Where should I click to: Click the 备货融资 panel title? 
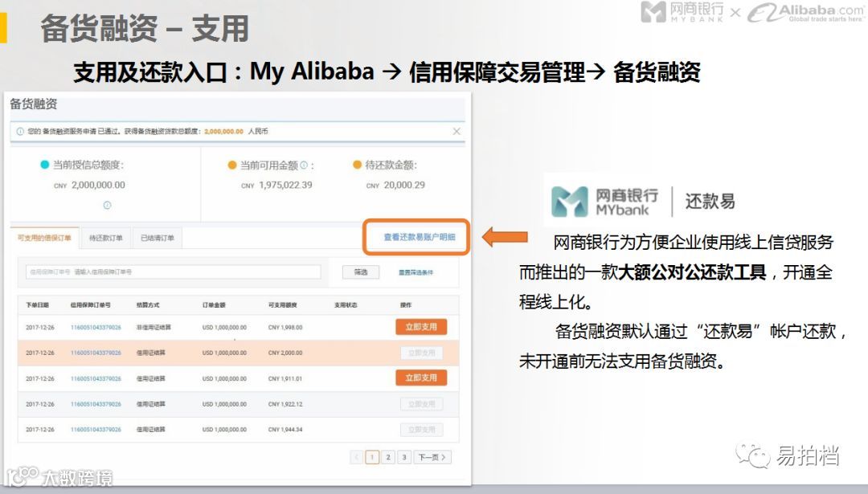pyautogui.click(x=33, y=104)
